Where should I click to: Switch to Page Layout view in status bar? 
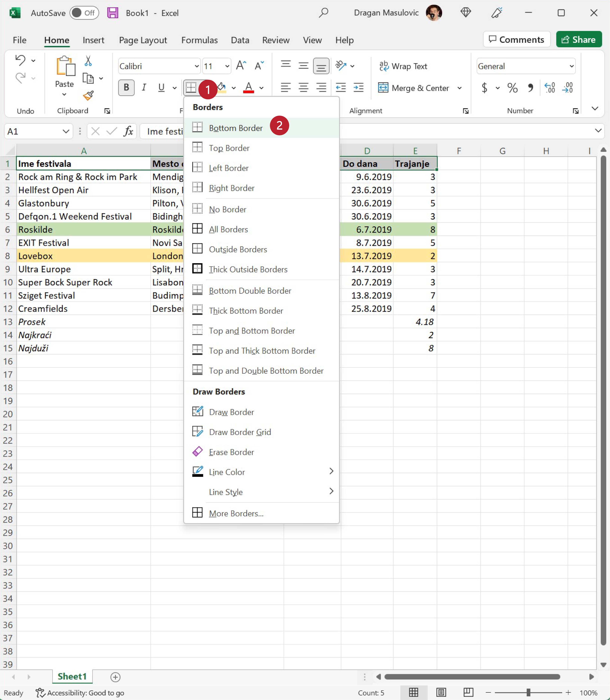441,692
